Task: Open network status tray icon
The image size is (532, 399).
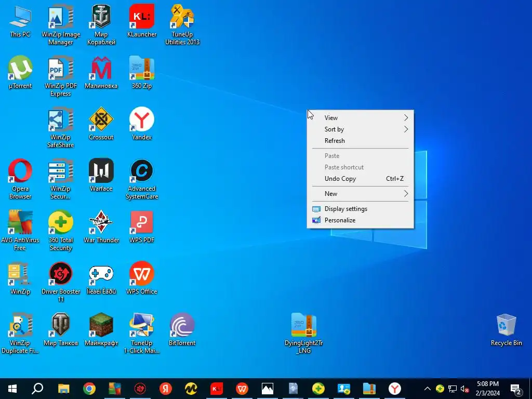Action: (453, 389)
